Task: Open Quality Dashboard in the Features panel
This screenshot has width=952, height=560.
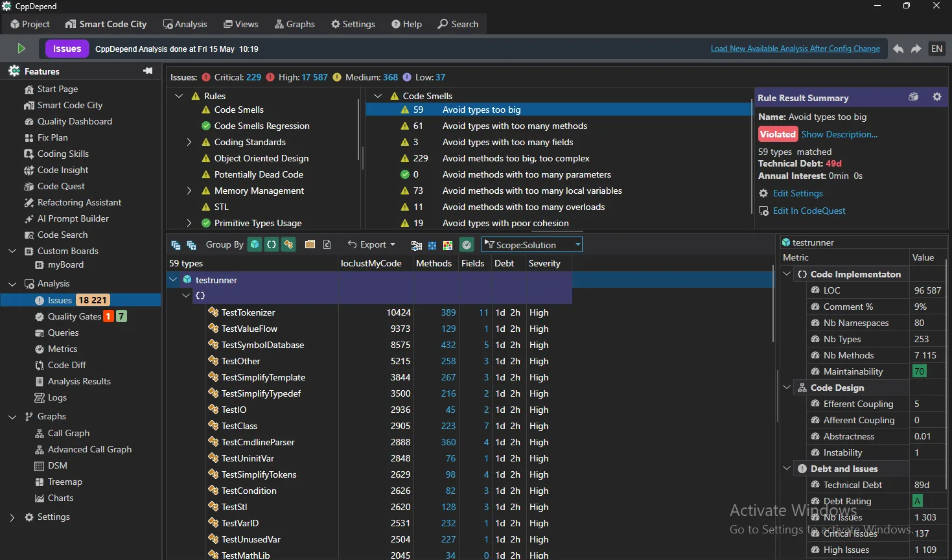Action: coord(68,121)
